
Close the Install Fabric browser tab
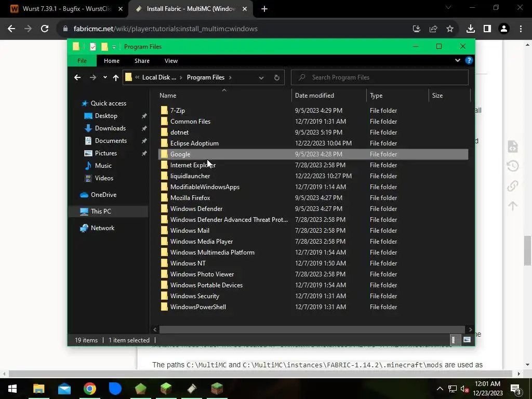pos(245,9)
